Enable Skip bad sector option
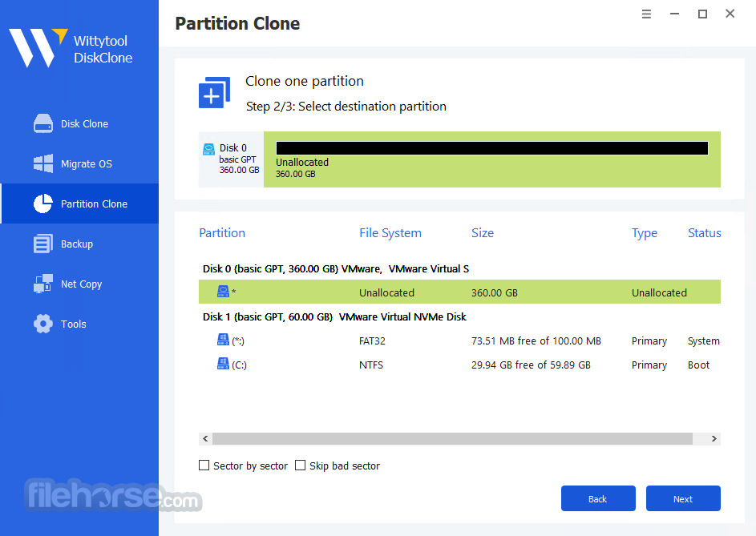Screen dimensions: 756x536 [300, 465]
